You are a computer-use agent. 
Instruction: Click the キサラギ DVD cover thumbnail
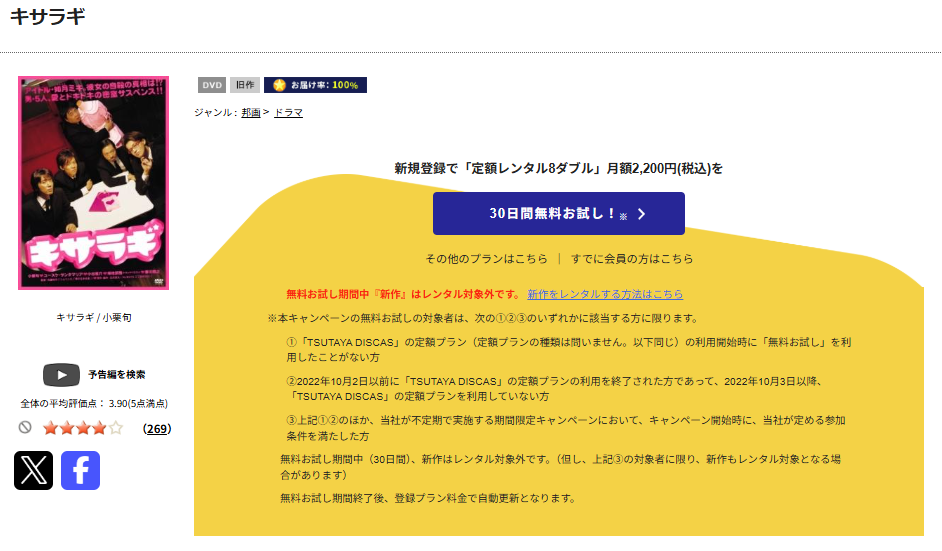(94, 183)
